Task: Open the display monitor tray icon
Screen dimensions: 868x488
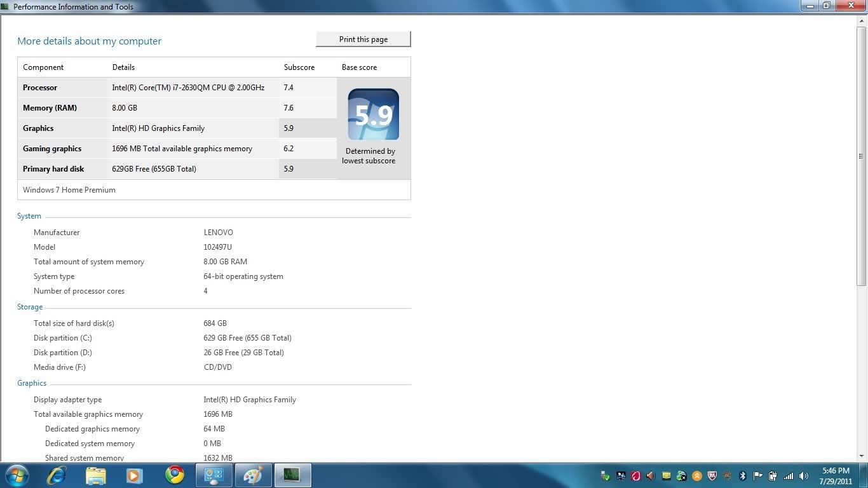Action: pos(621,476)
